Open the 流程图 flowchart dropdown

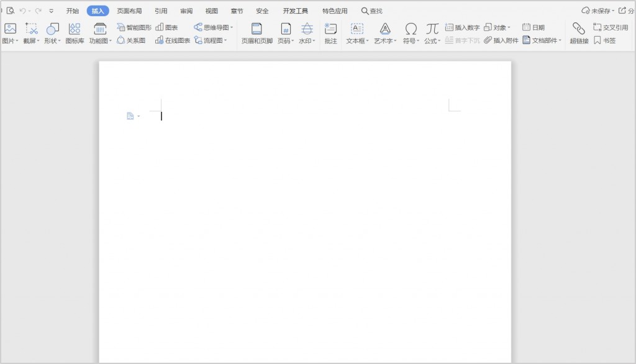point(211,40)
